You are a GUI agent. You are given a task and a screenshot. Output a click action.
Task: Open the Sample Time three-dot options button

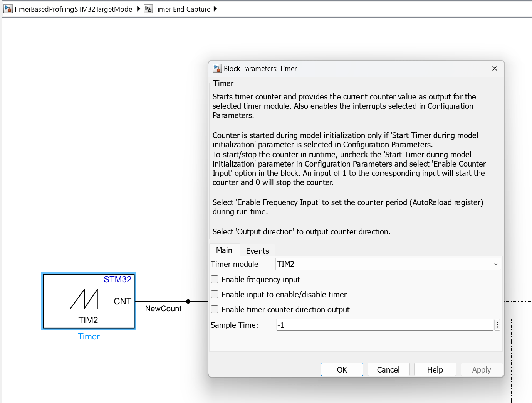[497, 325]
